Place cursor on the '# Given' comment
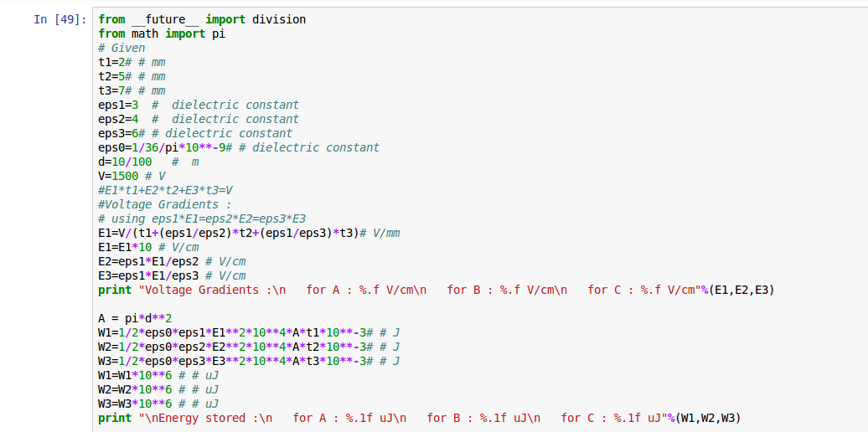Image resolution: width=868 pixels, height=432 pixels. [121, 48]
